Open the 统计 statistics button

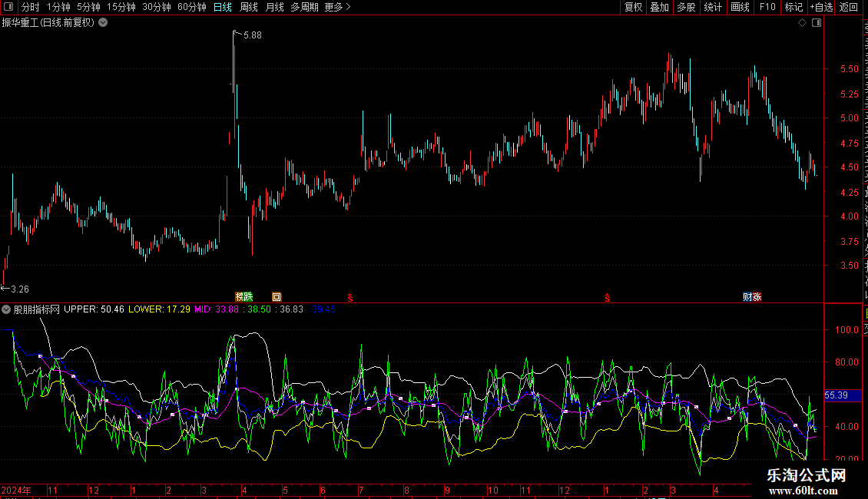pos(713,7)
